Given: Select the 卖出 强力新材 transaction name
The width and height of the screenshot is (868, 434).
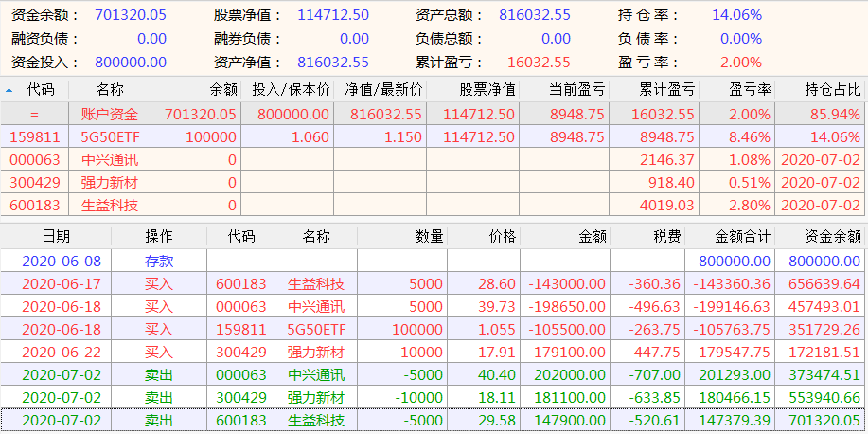Looking at the screenshot, I should tap(316, 398).
